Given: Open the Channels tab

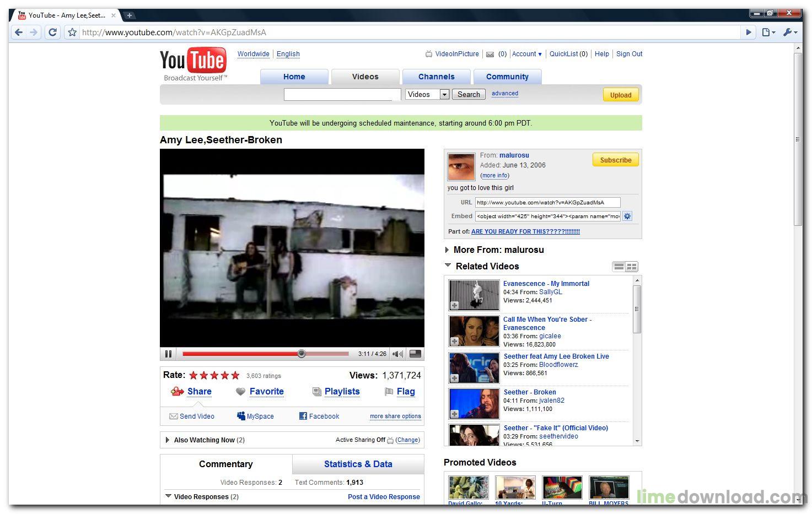Looking at the screenshot, I should pyautogui.click(x=436, y=77).
